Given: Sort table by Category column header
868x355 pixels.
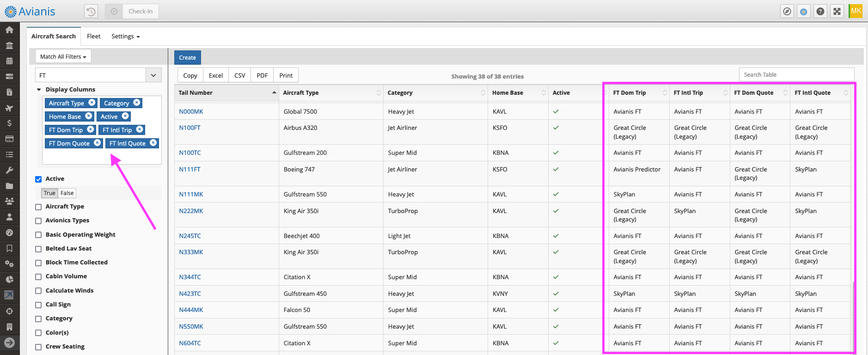Looking at the screenshot, I should pos(435,92).
